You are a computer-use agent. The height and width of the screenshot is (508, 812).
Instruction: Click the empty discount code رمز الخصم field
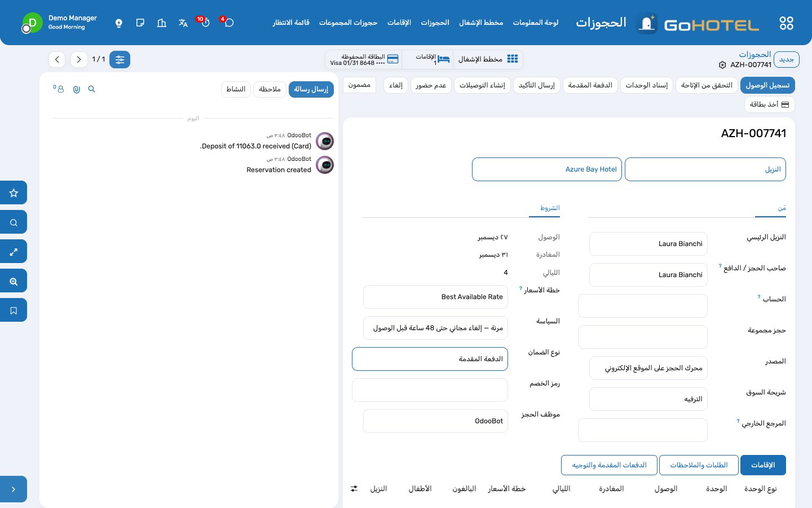(x=430, y=390)
